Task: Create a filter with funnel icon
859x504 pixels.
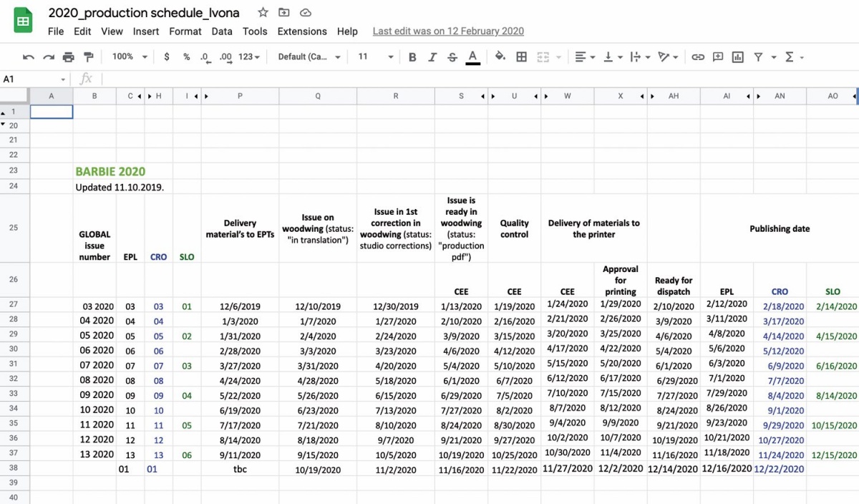Action: click(758, 57)
